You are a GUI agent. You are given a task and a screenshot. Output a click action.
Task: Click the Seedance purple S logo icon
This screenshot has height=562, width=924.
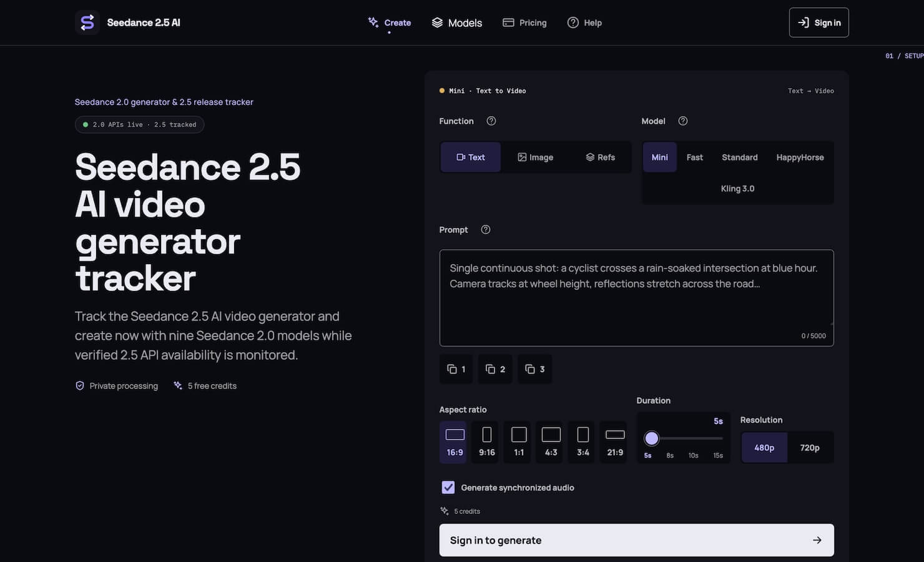(x=87, y=22)
